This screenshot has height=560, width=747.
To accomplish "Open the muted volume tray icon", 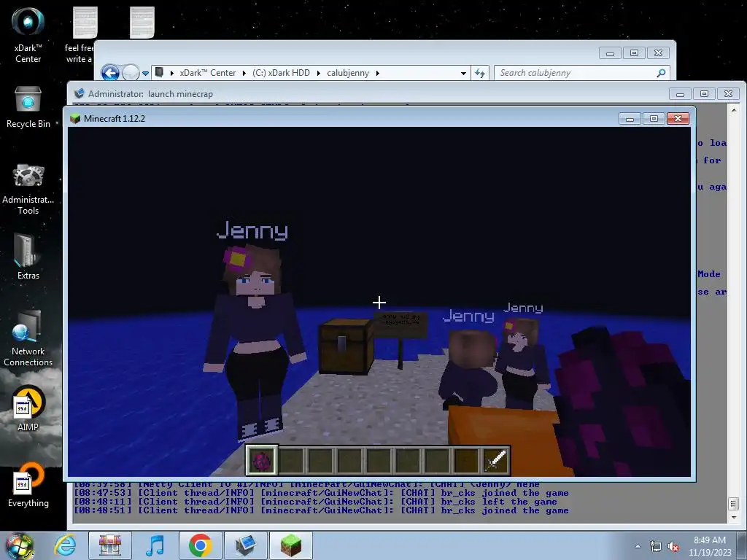I will [x=673, y=546].
